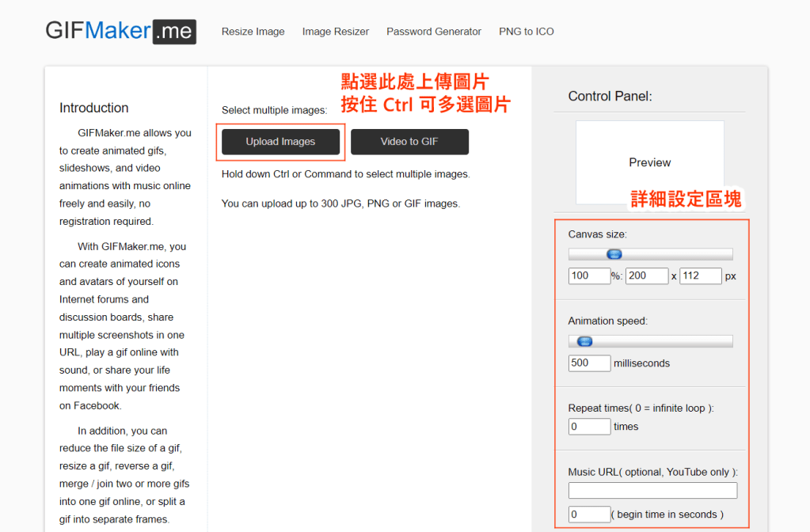The width and height of the screenshot is (810, 532).
Task: Click the Control Panel heading
Action: click(610, 97)
